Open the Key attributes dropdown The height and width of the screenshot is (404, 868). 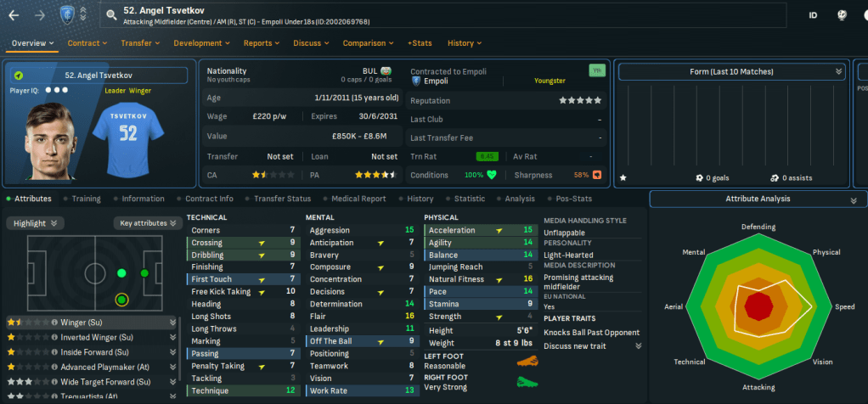click(146, 223)
